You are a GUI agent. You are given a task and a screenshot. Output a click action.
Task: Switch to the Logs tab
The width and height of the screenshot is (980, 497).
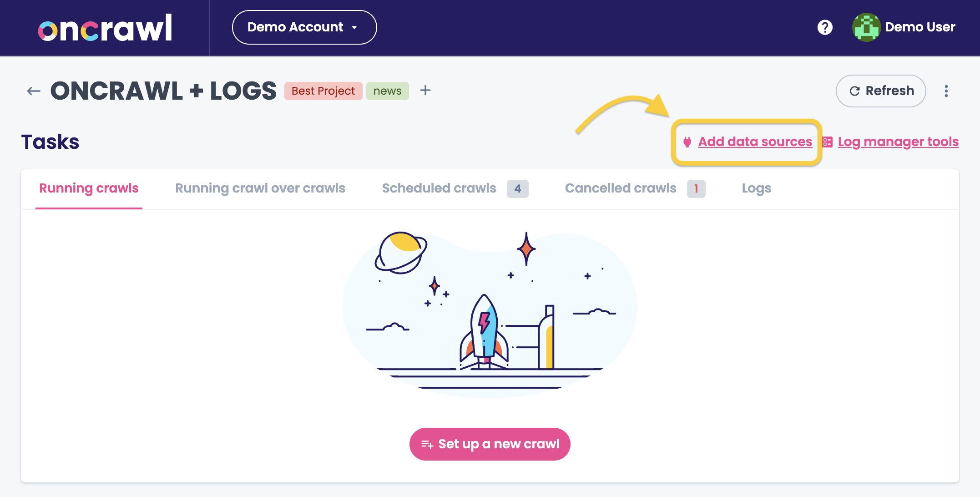(756, 188)
